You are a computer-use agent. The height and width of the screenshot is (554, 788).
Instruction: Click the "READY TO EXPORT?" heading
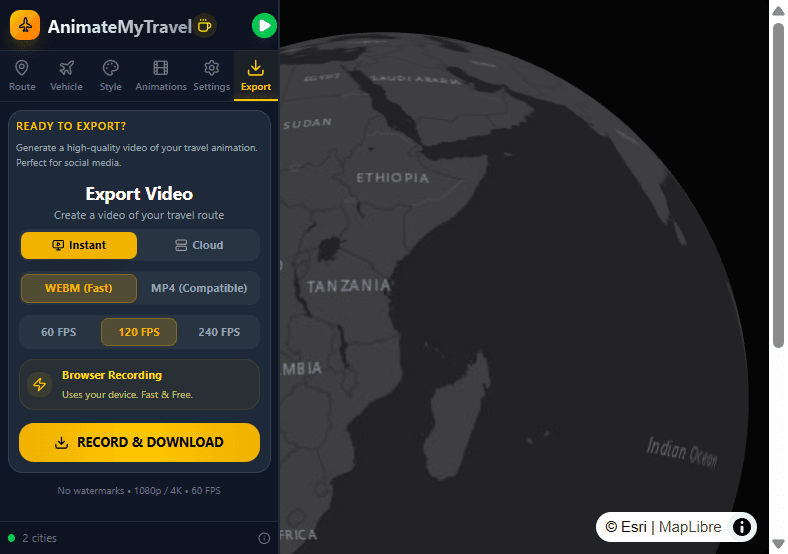click(x=71, y=126)
